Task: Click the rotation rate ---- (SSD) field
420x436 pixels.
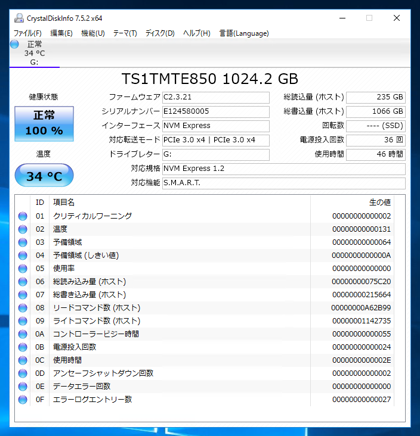Action: pos(376,126)
